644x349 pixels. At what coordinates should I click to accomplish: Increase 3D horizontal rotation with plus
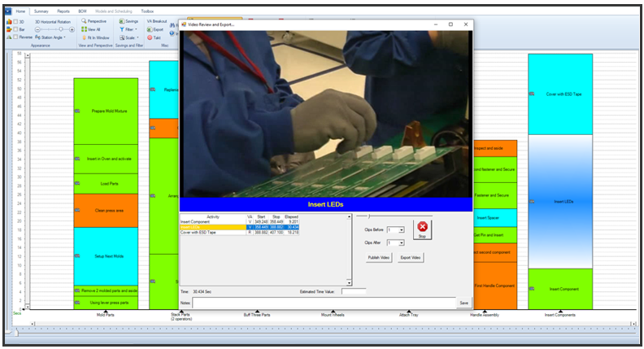click(x=72, y=29)
